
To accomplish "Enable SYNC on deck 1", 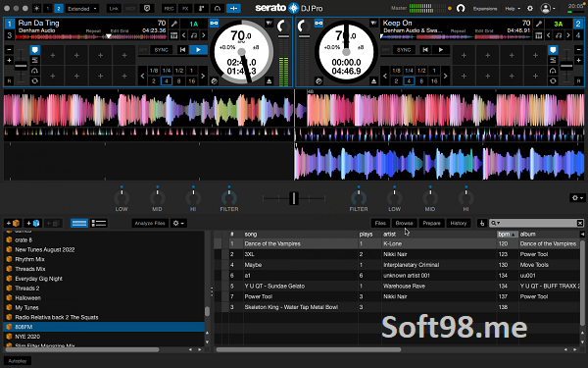I will tap(162, 50).
